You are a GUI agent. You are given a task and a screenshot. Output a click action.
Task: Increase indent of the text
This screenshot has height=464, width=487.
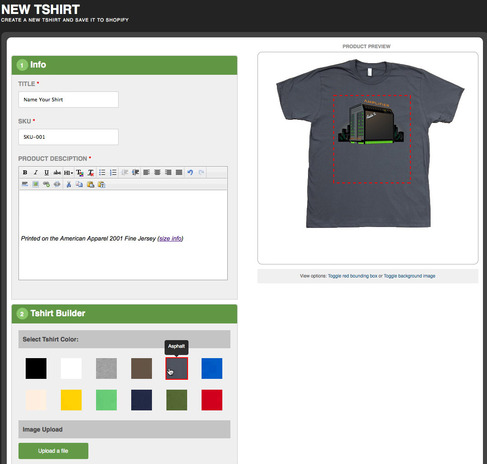coord(135,172)
